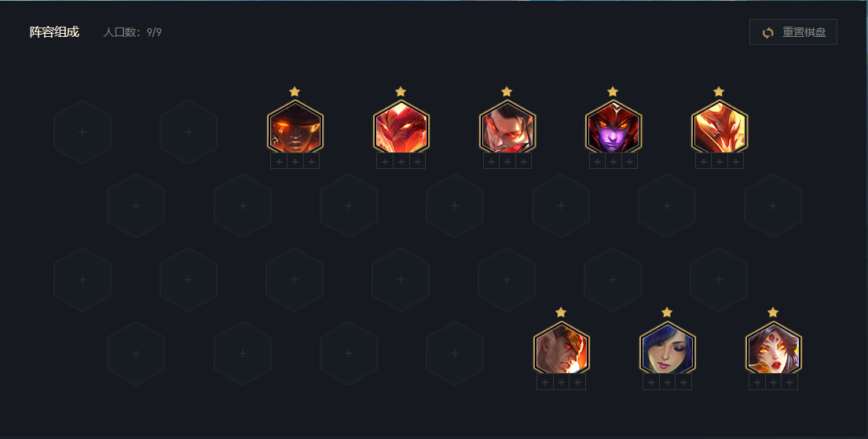Pick the dark-haired male champion with red eyes
The width and height of the screenshot is (868, 439).
click(x=507, y=128)
